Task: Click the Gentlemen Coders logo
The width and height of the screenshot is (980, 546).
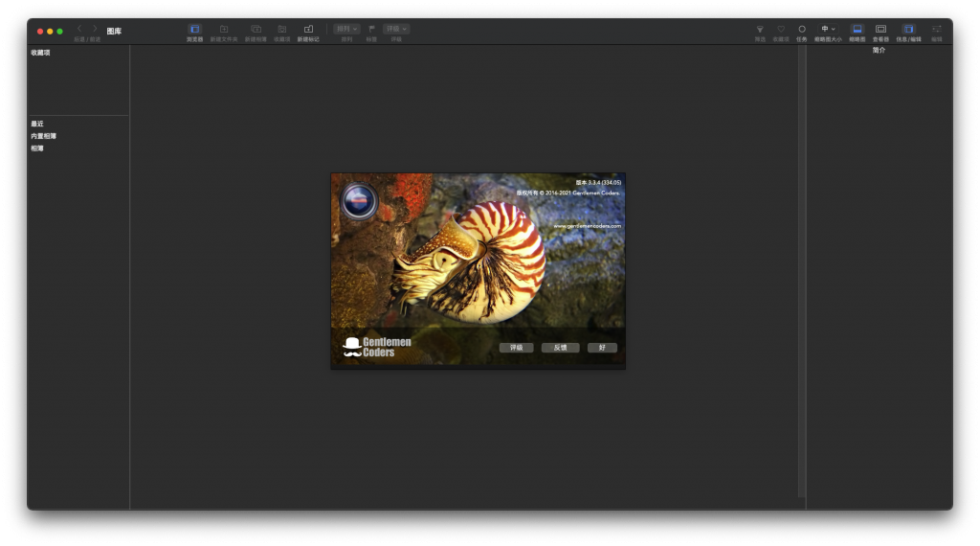Action: coord(377,347)
